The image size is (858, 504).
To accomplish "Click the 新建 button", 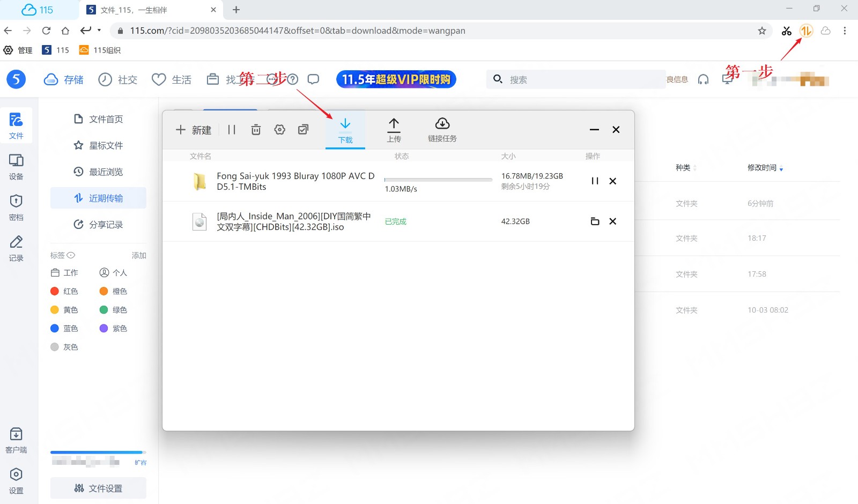I will pos(194,130).
